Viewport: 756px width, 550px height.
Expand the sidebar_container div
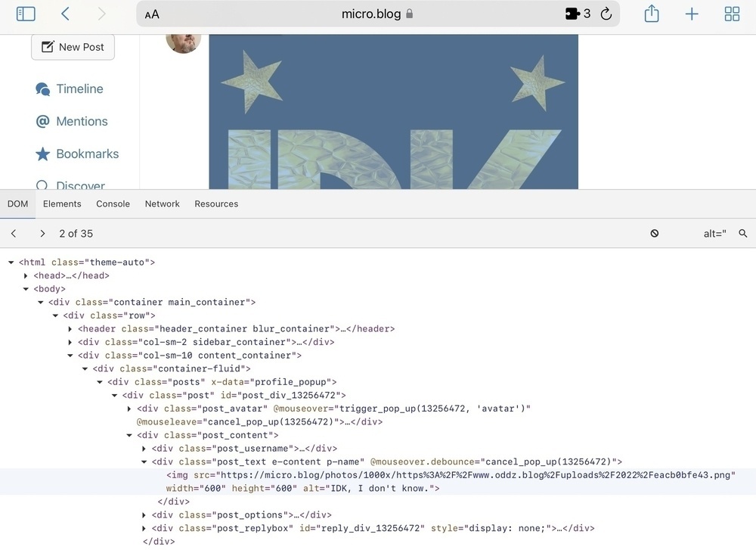pos(70,342)
